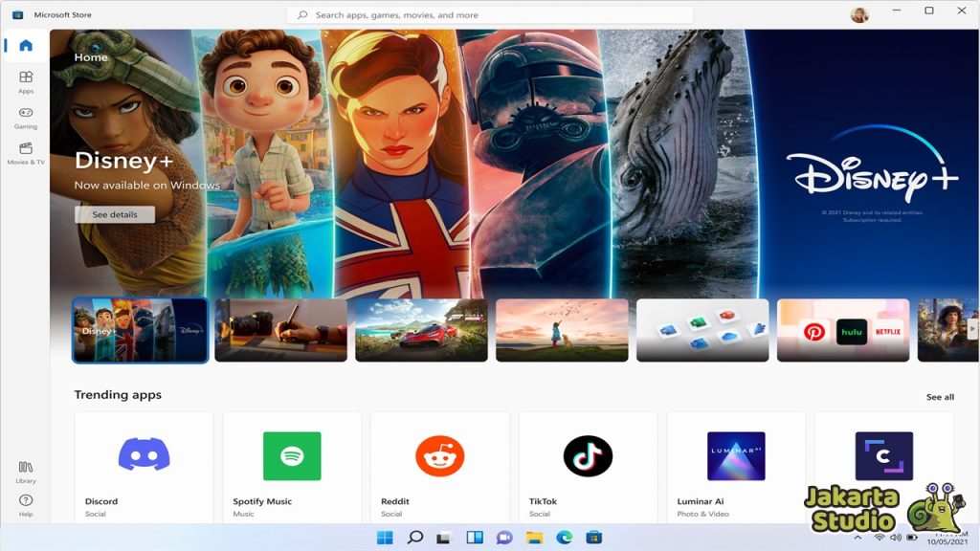Open the TikTok app icon
This screenshot has width=980, height=551.
(589, 456)
